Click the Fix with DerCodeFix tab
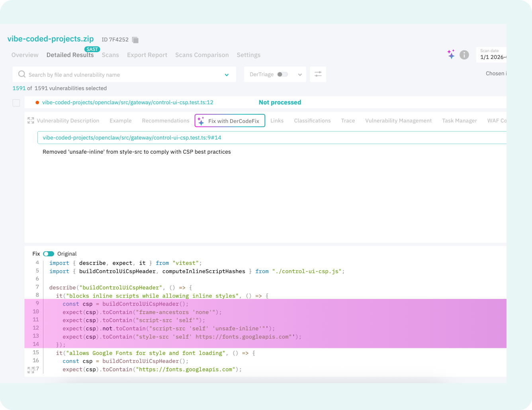This screenshot has width=532, height=410. pyautogui.click(x=230, y=121)
